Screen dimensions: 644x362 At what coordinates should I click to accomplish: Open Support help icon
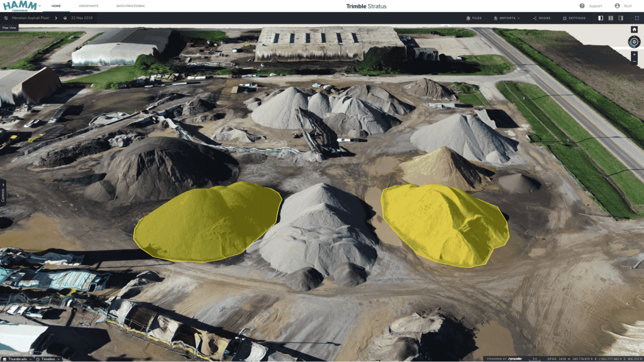[582, 6]
